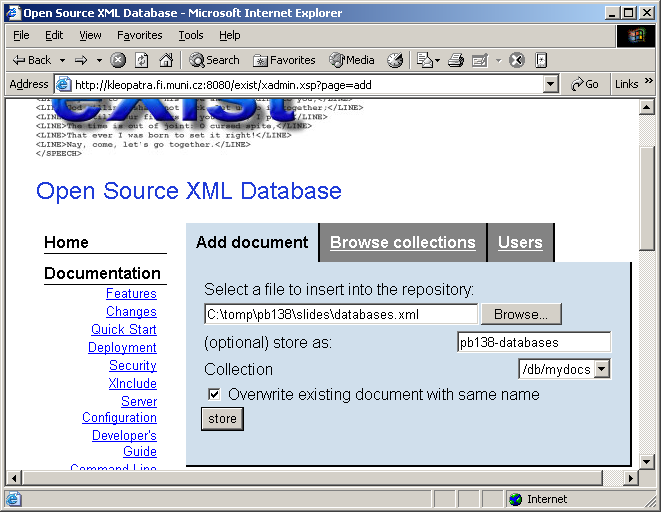Open the View menu
661x512 pixels.
point(90,35)
